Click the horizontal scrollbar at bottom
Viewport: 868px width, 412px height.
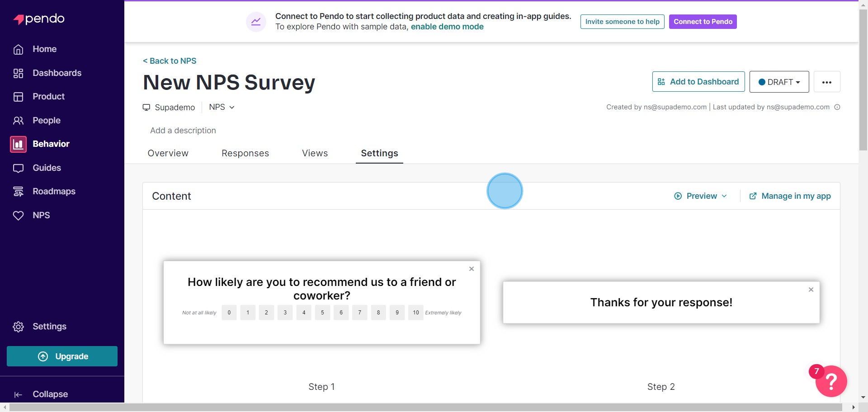425,407
